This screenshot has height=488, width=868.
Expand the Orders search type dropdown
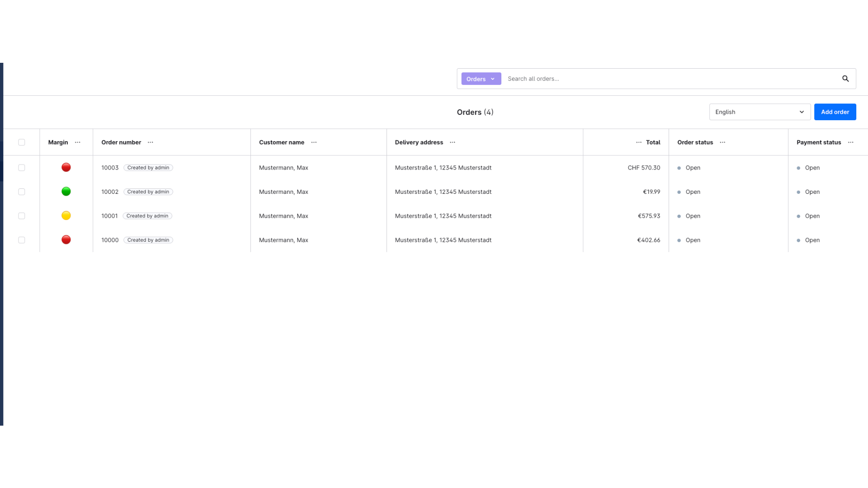point(481,79)
